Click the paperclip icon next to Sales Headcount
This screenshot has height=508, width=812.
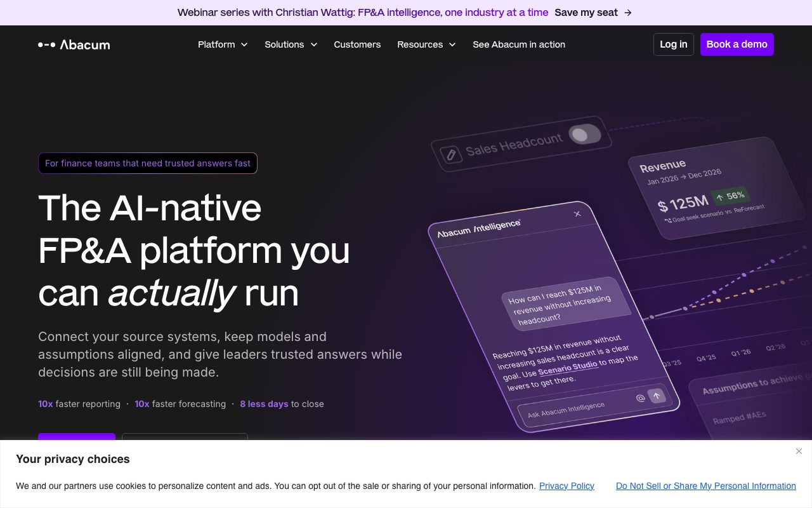[x=451, y=155]
